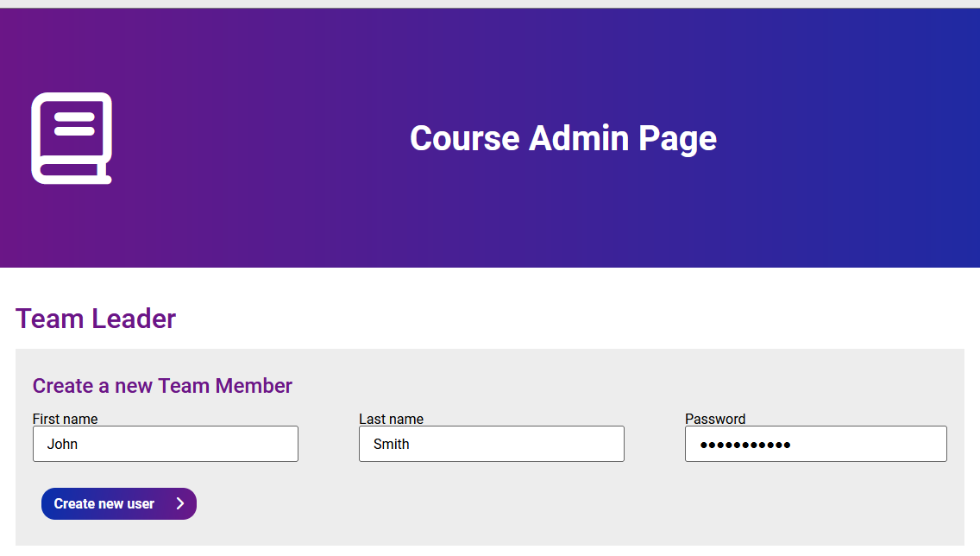Click the 'Create new user' button label
This screenshot has width=980, height=556.
(104, 504)
